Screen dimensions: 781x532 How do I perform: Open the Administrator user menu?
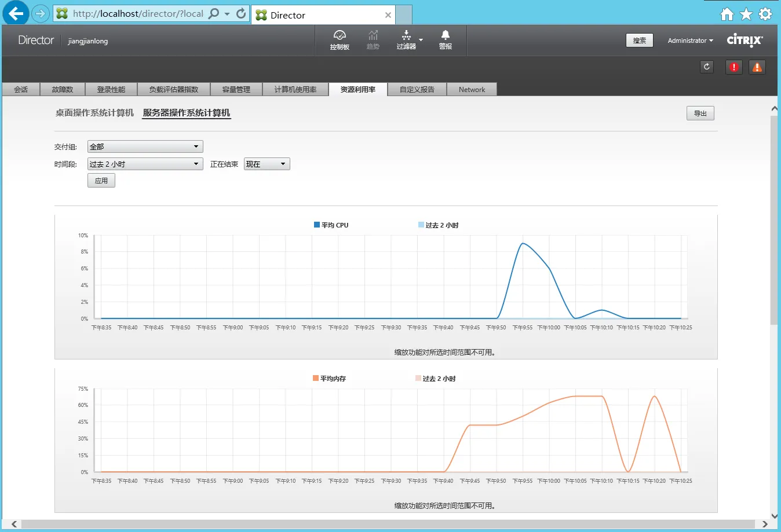click(x=690, y=41)
